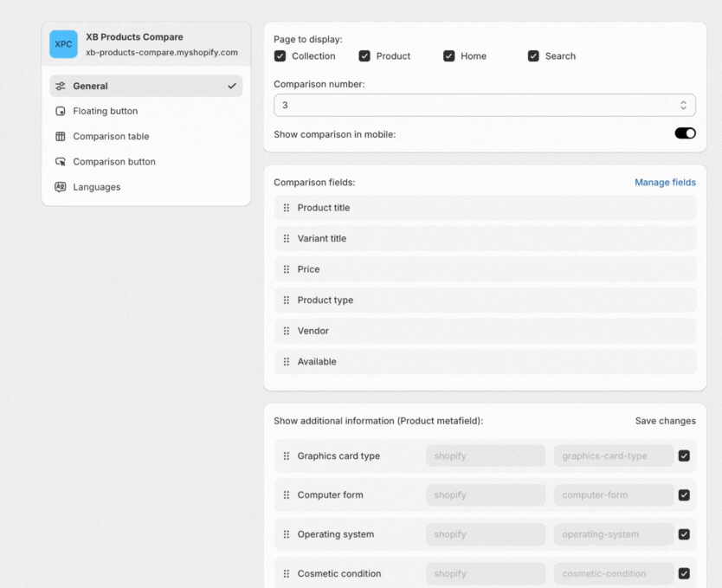Disable the Graphics card type metafield checkbox

(684, 456)
